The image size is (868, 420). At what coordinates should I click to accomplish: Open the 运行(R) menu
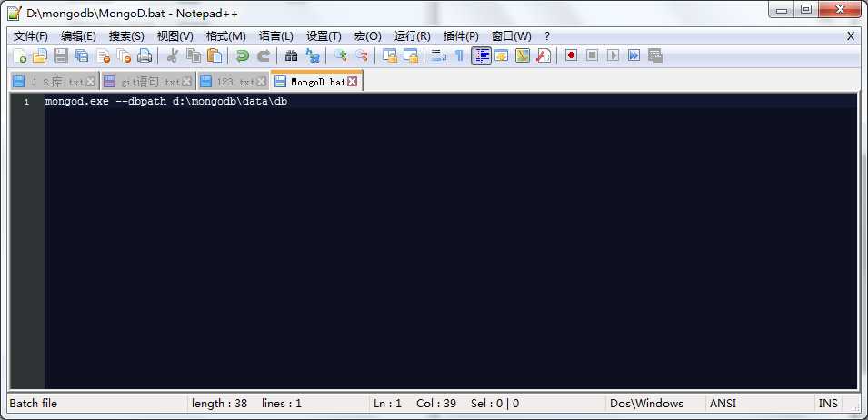[412, 36]
